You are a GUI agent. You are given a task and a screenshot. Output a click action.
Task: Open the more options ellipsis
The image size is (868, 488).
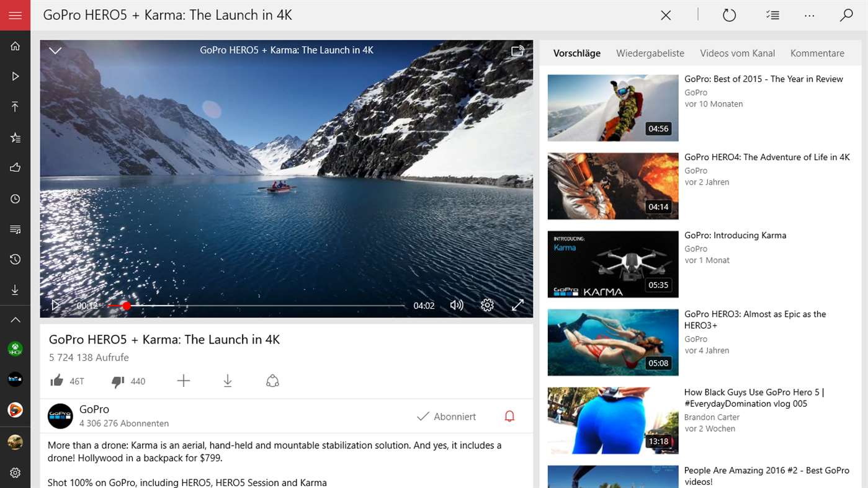(809, 16)
